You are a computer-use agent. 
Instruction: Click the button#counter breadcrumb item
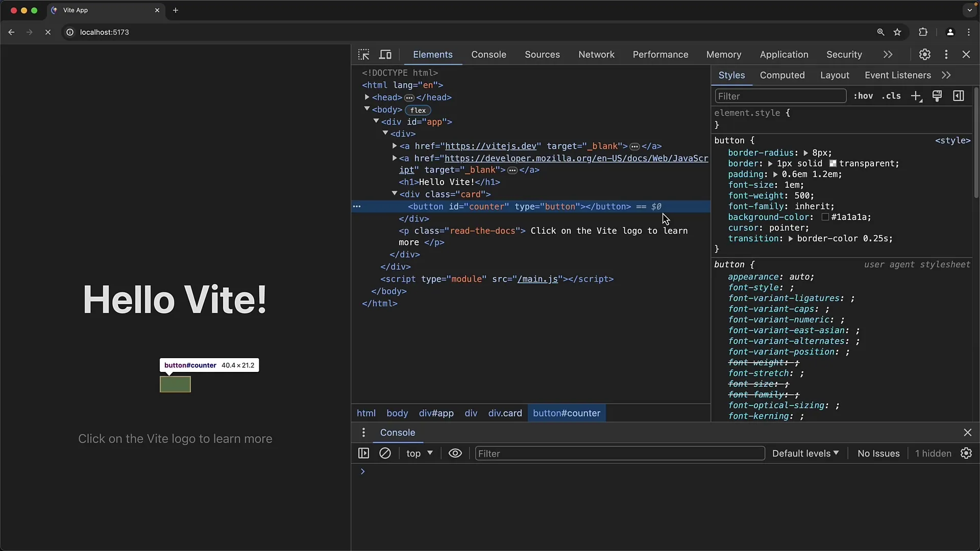[566, 413]
